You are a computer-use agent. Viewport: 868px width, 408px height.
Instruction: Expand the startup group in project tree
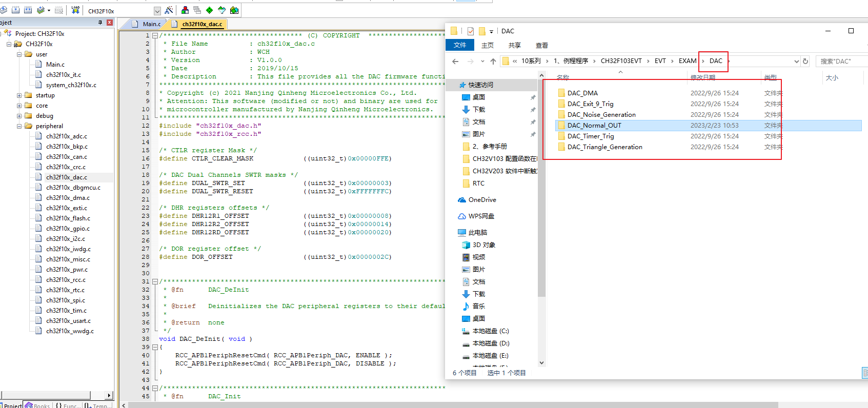(x=19, y=95)
